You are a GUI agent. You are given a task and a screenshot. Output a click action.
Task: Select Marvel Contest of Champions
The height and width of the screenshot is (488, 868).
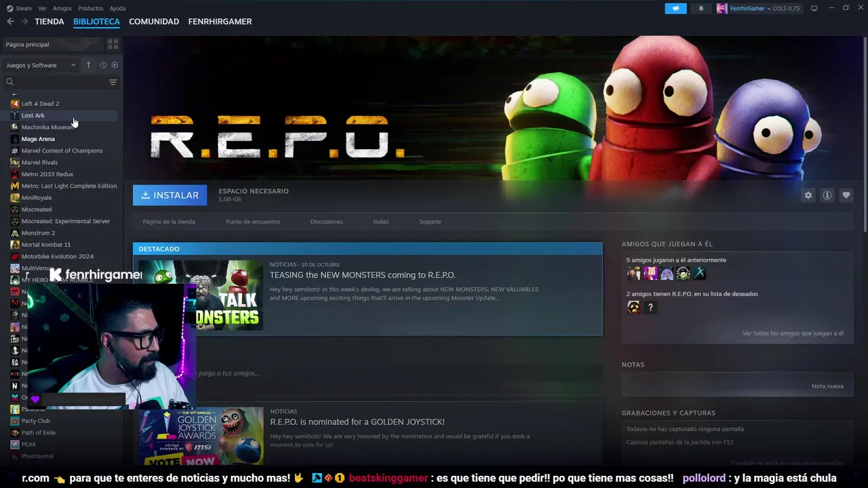tap(62, 150)
